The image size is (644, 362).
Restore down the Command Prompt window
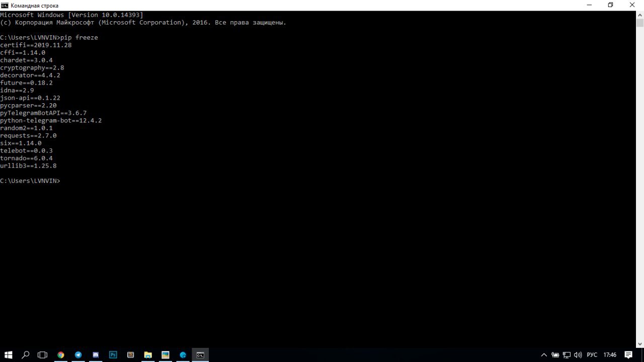(x=610, y=5)
